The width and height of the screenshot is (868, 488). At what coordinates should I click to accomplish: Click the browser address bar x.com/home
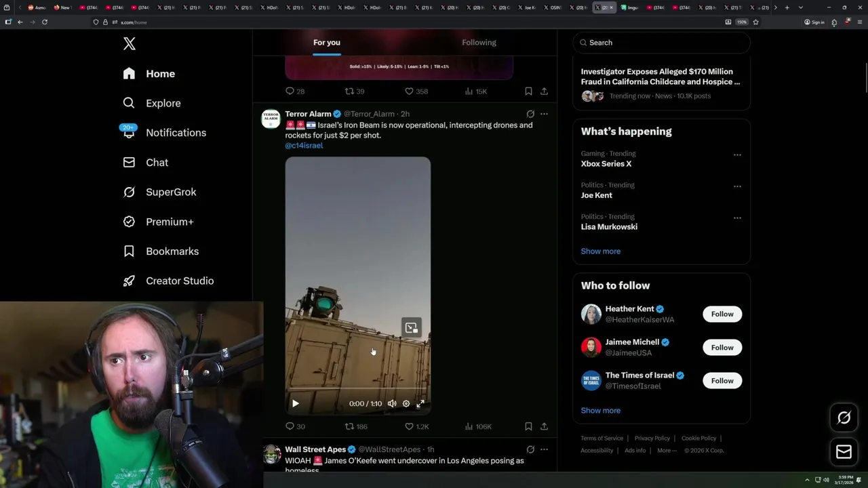click(x=407, y=22)
